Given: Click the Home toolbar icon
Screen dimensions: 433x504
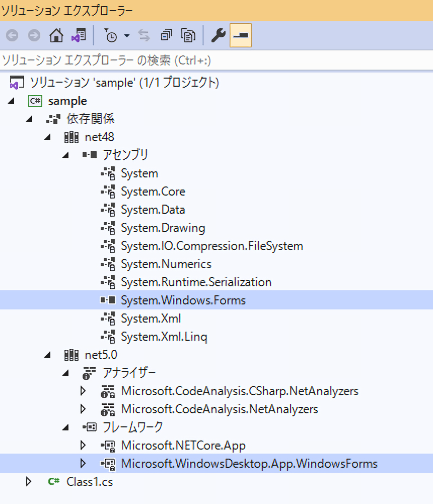Looking at the screenshot, I should click(56, 36).
